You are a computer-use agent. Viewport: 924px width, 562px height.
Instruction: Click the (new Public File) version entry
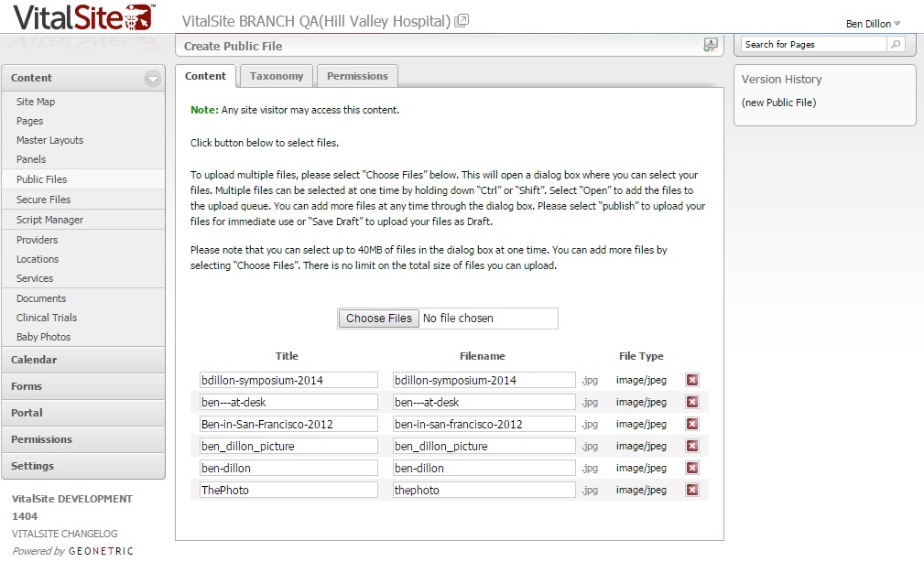(778, 103)
